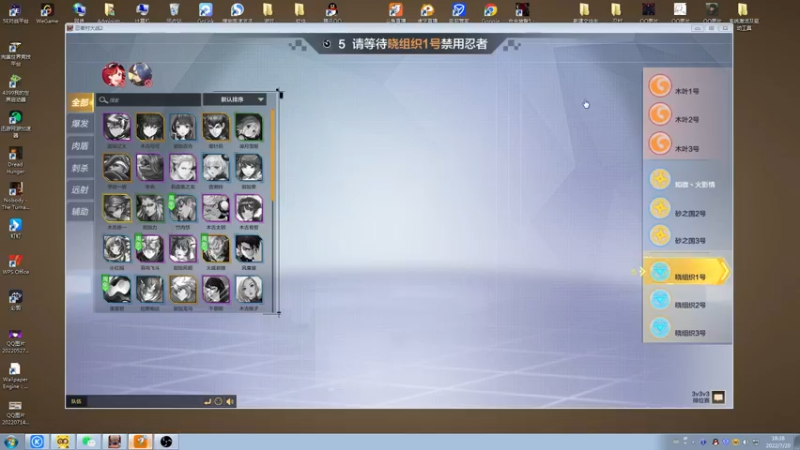This screenshot has height=450, width=800.
Task: Expand the chevron on 晓组织1号 row
Action: 725,271
